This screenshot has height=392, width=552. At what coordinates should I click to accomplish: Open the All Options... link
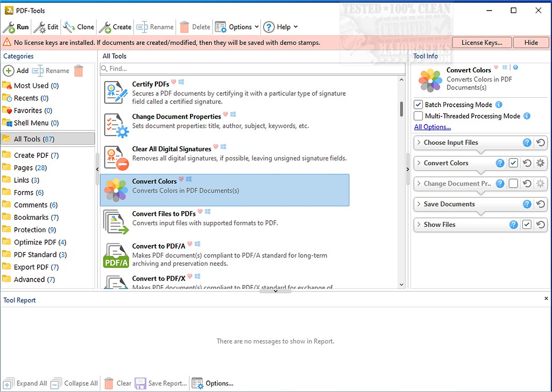[x=432, y=127]
